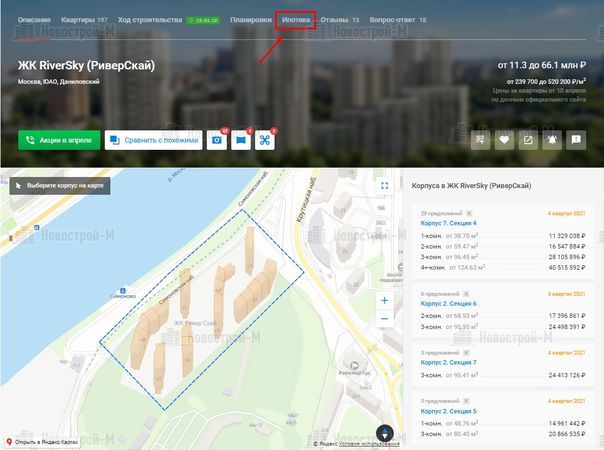Subscribe to alerts with bell icon

coord(553,140)
